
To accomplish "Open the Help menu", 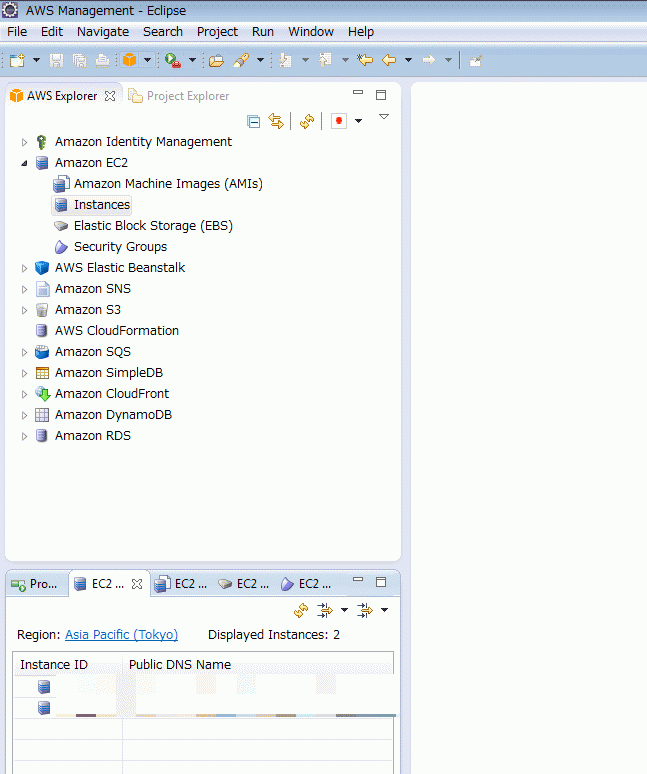I will [361, 32].
